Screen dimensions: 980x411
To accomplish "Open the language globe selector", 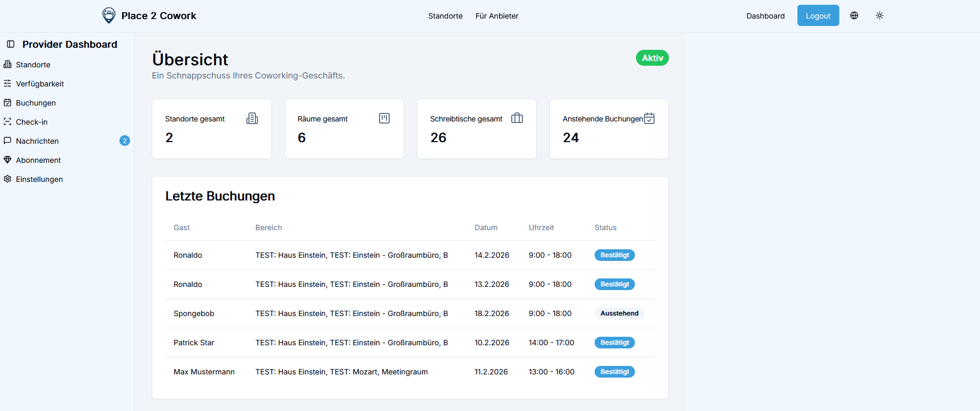I will (x=854, y=15).
